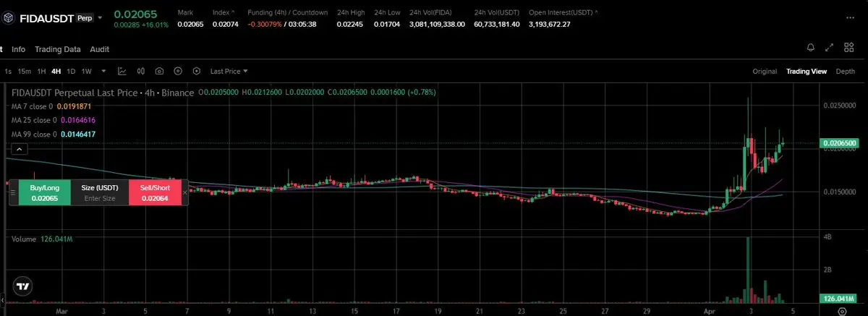This screenshot has height=316, width=868.
Task: Click the Open Interest value 3,193,672.27
Action: (x=550, y=24)
